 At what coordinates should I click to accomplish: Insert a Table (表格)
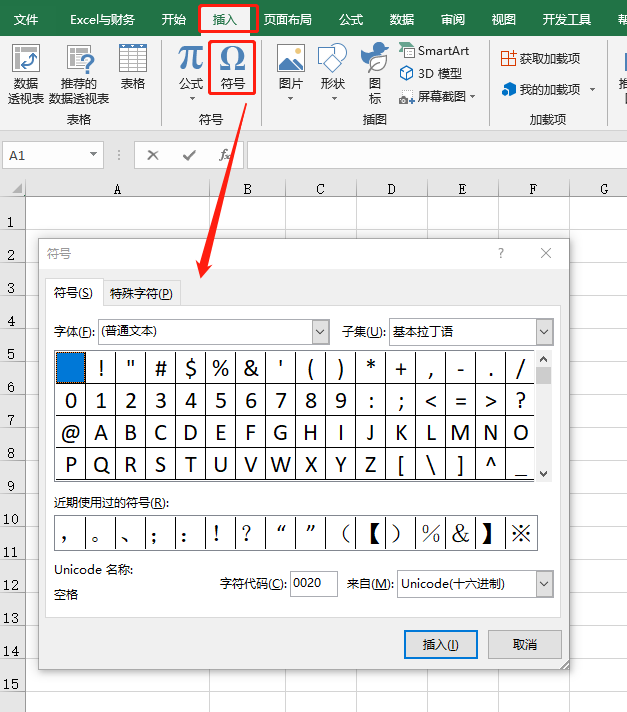[133, 67]
